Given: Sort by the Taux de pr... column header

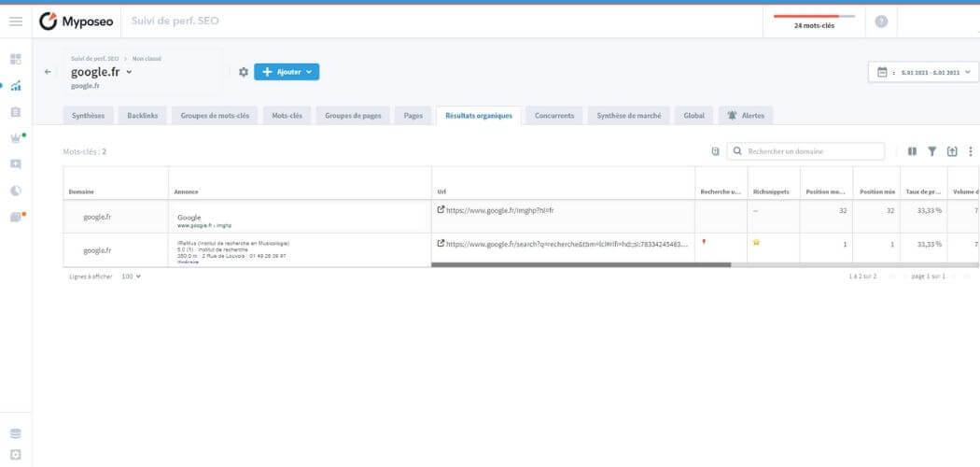Looking at the screenshot, I should pos(923,191).
